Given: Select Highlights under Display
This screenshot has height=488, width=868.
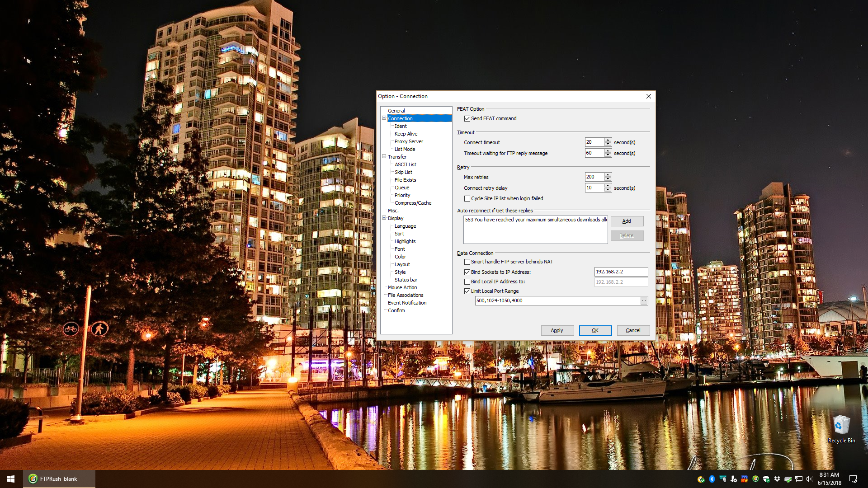Looking at the screenshot, I should click(x=405, y=241).
